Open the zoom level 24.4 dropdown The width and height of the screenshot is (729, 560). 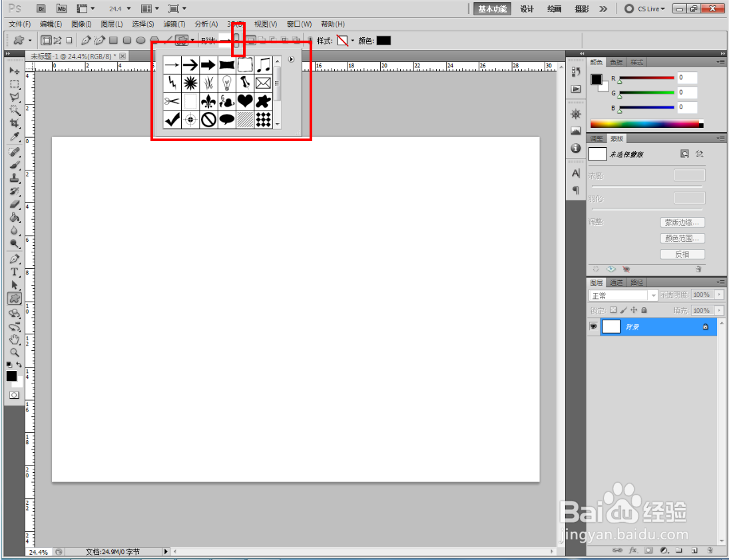(128, 9)
